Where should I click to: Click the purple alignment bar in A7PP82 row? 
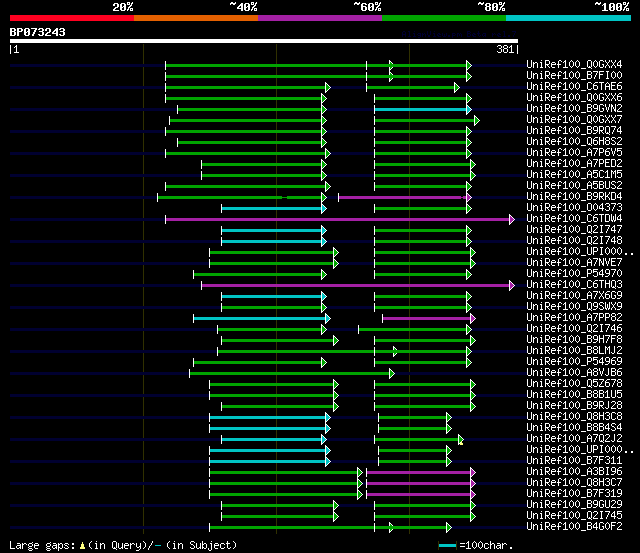[x=429, y=318]
